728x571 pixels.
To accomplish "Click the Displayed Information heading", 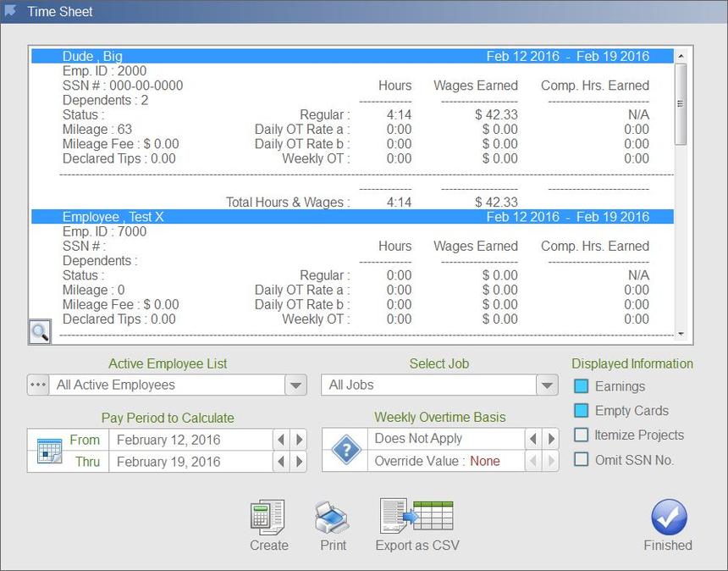I will [632, 363].
